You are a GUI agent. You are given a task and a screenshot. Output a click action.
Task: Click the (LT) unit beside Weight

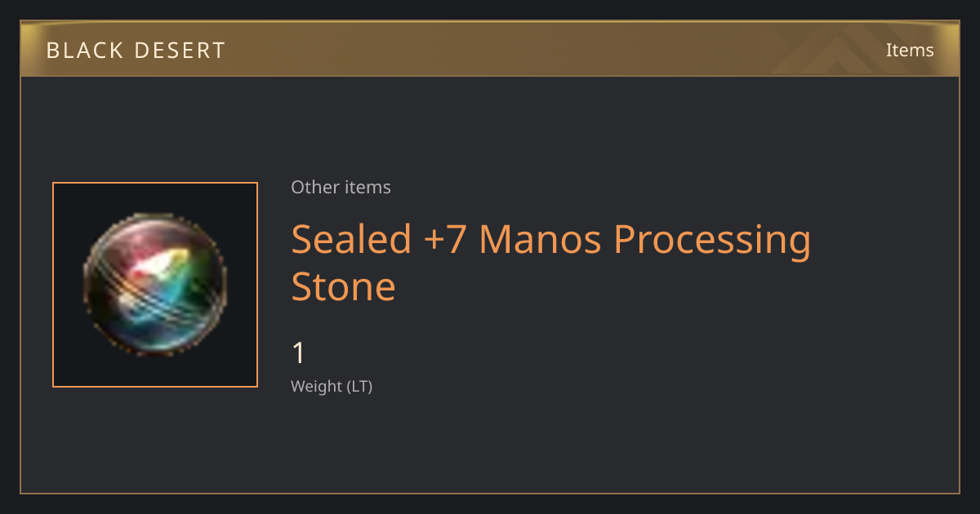pos(360,387)
